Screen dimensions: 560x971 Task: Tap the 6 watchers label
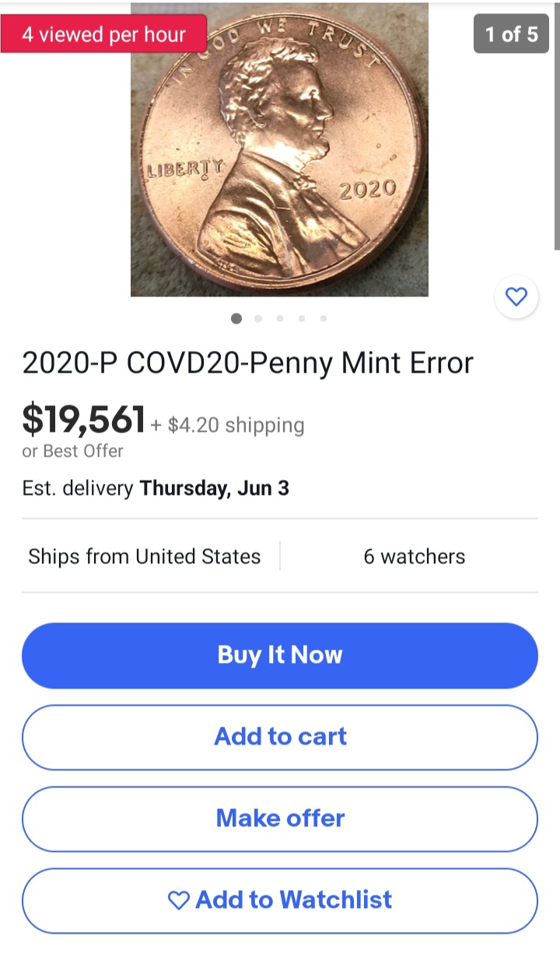click(x=414, y=556)
